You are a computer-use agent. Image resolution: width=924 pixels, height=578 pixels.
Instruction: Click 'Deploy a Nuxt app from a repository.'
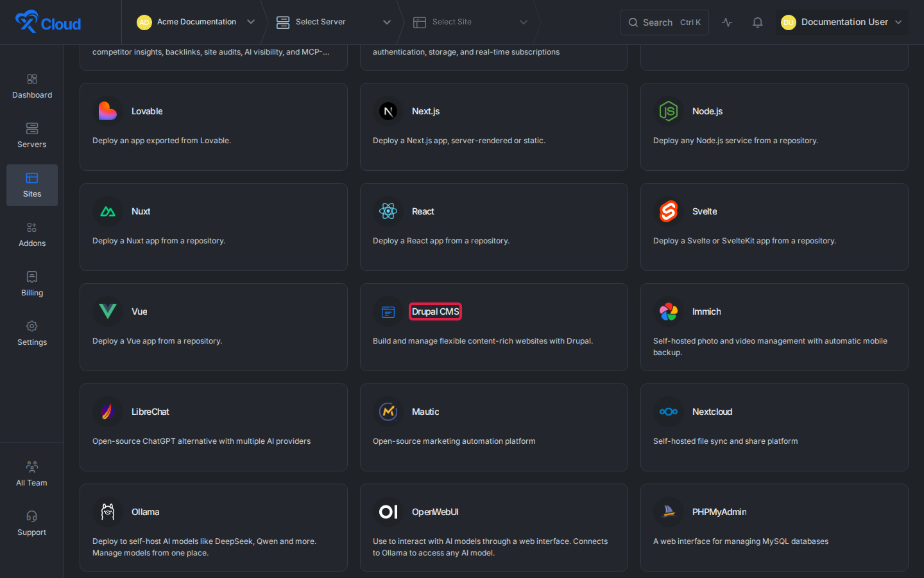click(158, 241)
